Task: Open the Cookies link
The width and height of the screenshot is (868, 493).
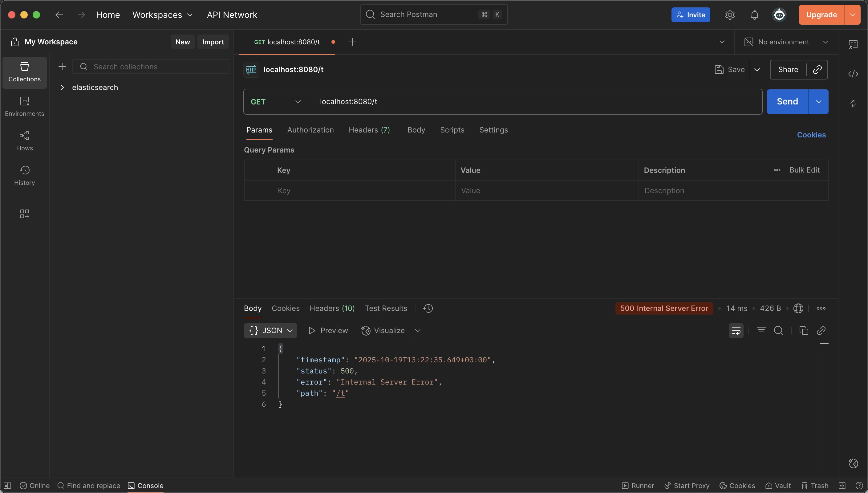Action: click(811, 135)
